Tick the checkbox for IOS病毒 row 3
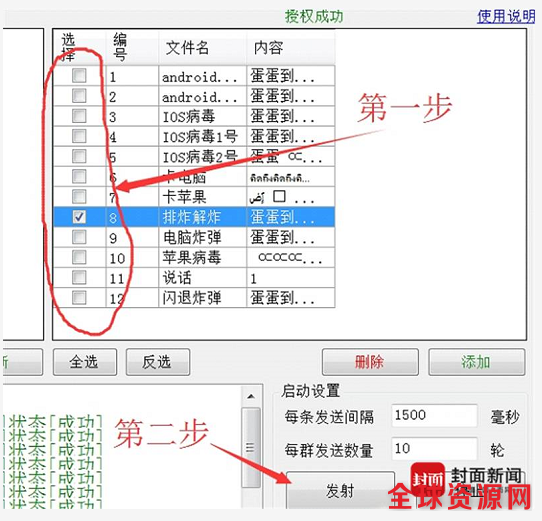The image size is (542, 521). pyautogui.click(x=79, y=116)
